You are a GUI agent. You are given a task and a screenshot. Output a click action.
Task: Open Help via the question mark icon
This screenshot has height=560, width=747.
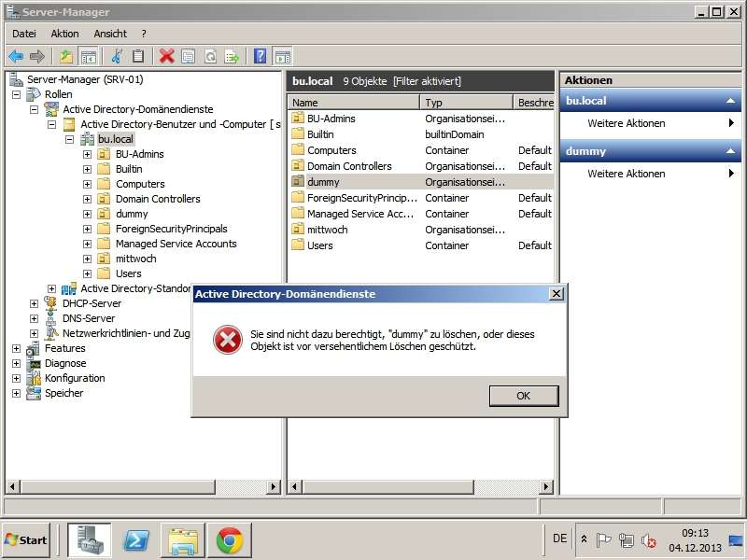[261, 56]
